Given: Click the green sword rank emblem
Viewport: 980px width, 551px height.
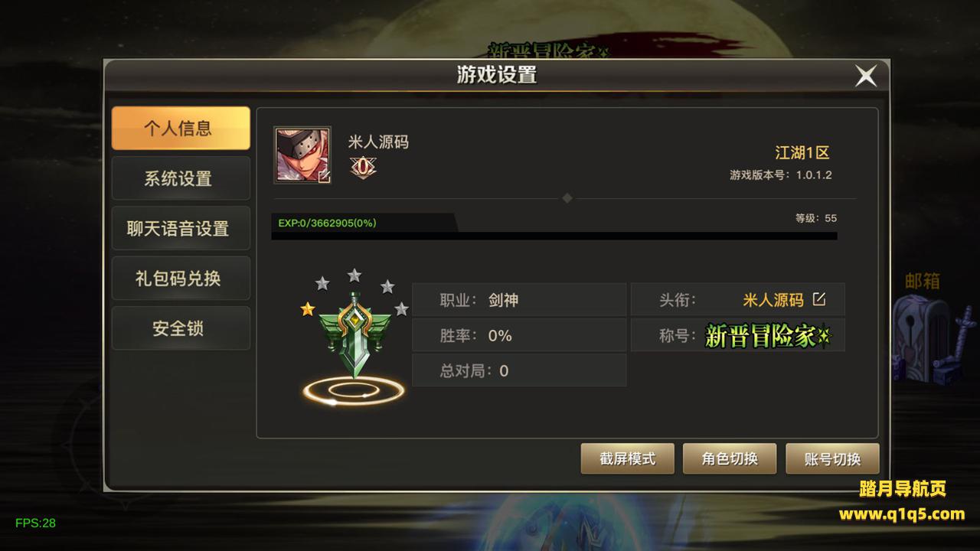Looking at the screenshot, I should click(x=353, y=335).
